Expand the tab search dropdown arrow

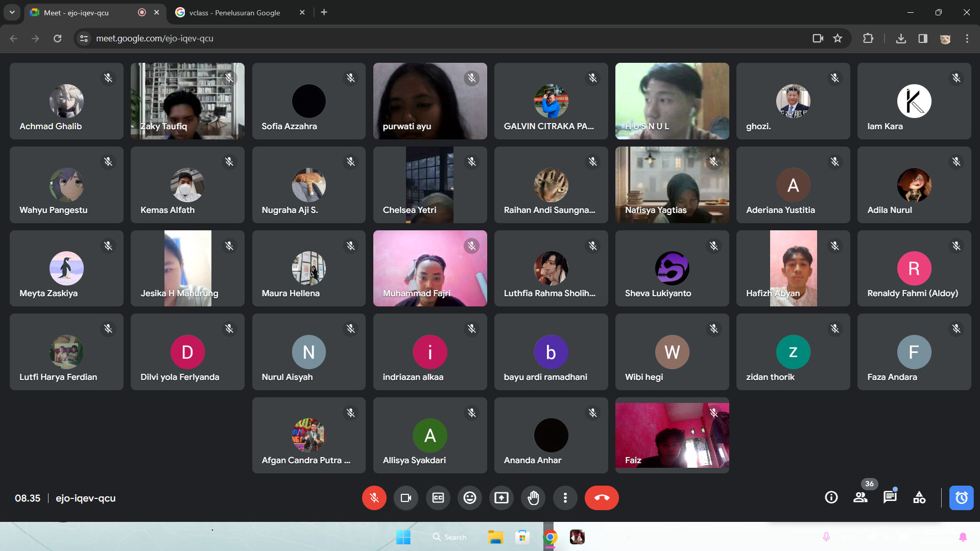(x=12, y=12)
